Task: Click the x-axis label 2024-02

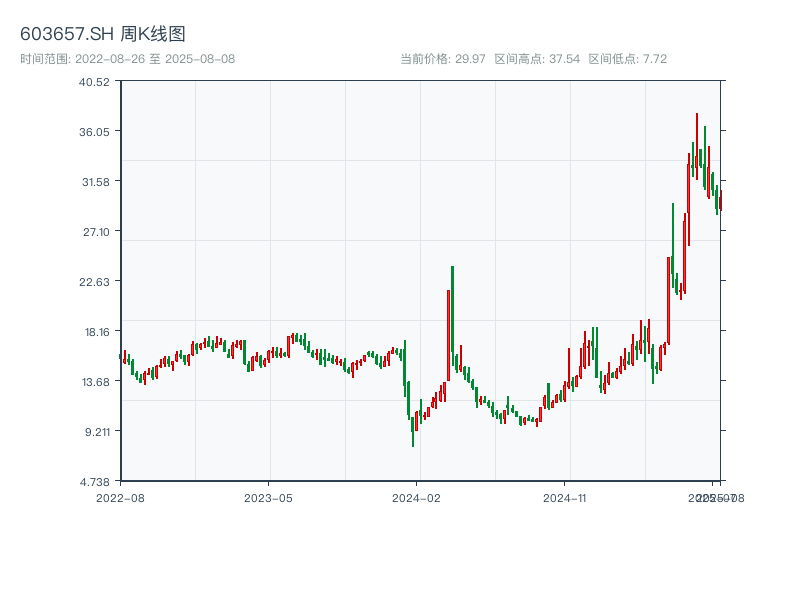Action: click(416, 498)
